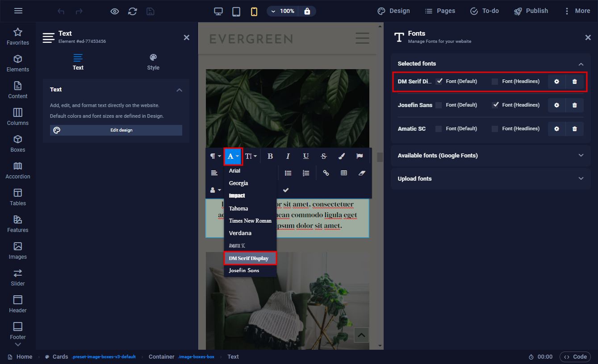
Task: Click the eraser clear formatting icon
Action: pos(362,173)
